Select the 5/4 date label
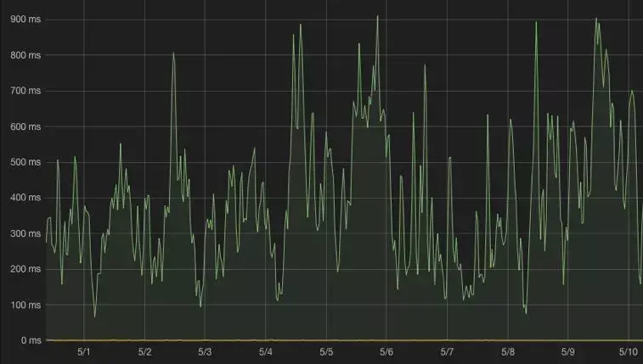 click(266, 352)
